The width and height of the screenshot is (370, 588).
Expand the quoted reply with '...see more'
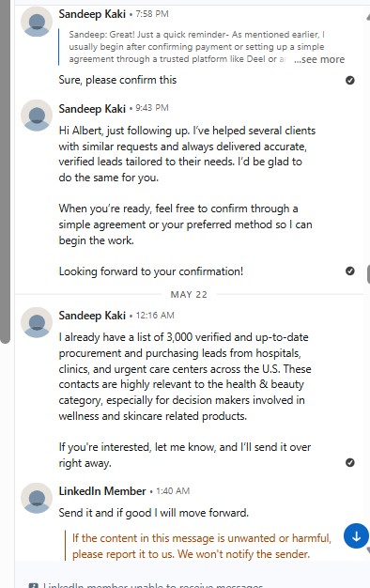click(319, 59)
